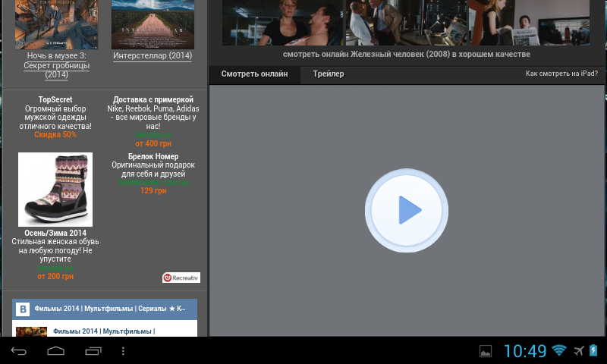The width and height of the screenshot is (607, 364).
Task: Open Фильмы 2014 | Мультфильмы group link
Action: pos(104,331)
